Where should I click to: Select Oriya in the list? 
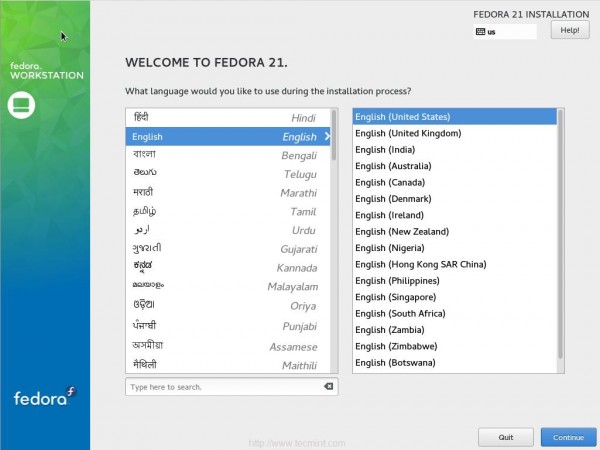pyautogui.click(x=228, y=306)
